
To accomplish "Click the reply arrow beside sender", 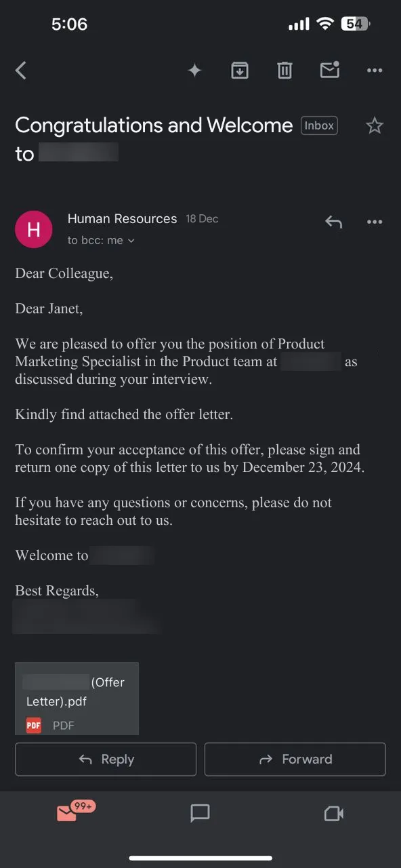I will pos(333,222).
